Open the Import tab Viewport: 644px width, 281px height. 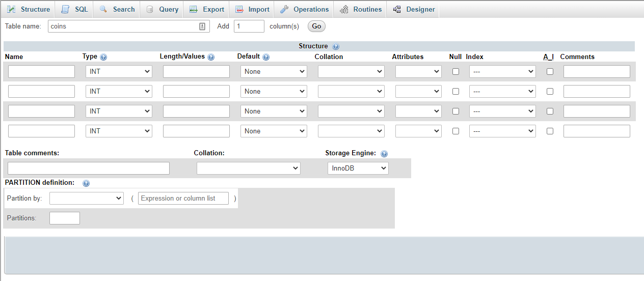tap(252, 9)
